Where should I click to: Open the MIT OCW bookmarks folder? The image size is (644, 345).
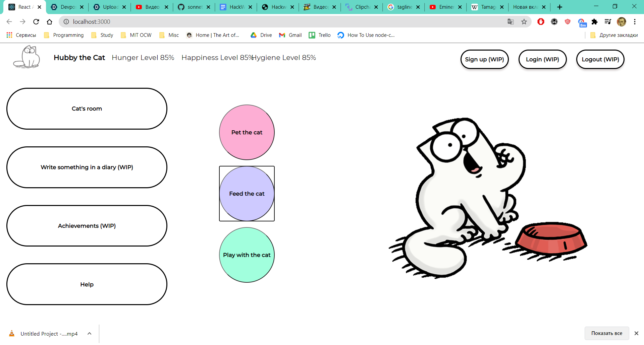pyautogui.click(x=136, y=35)
